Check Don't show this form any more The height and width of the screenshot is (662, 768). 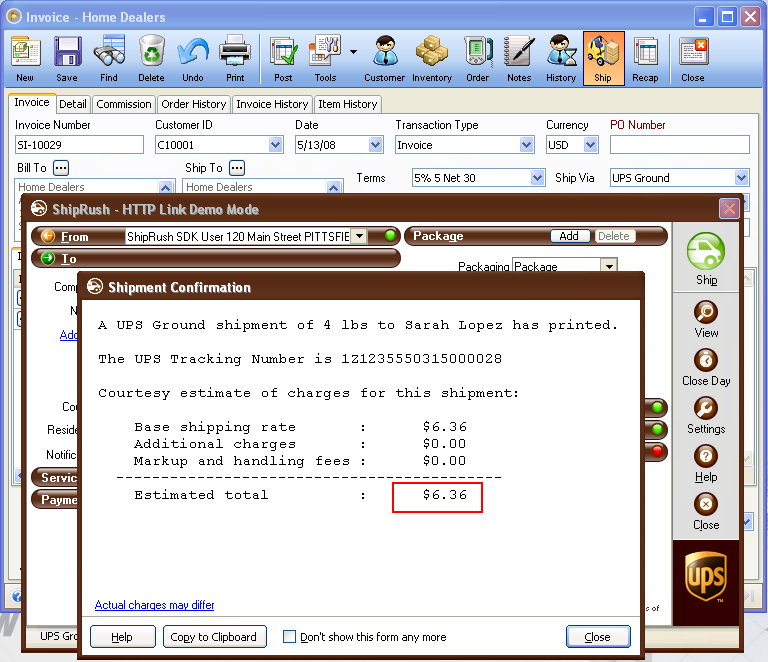pos(289,637)
